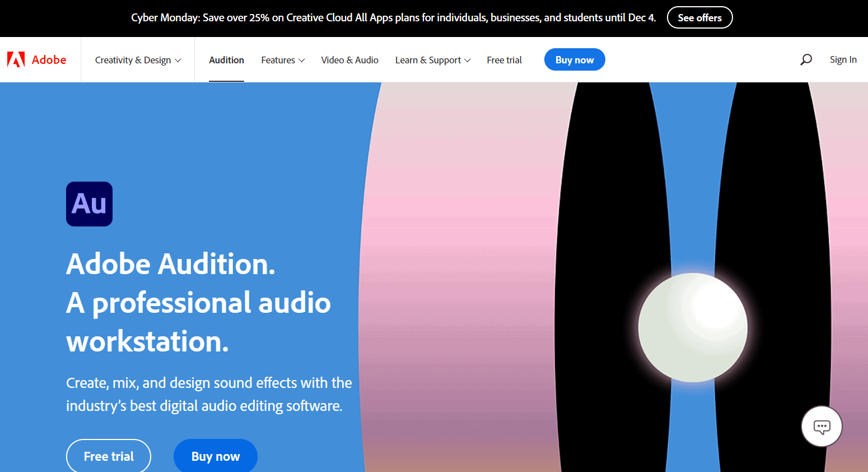
Task: Open the chat bubble support widget
Action: click(822, 426)
